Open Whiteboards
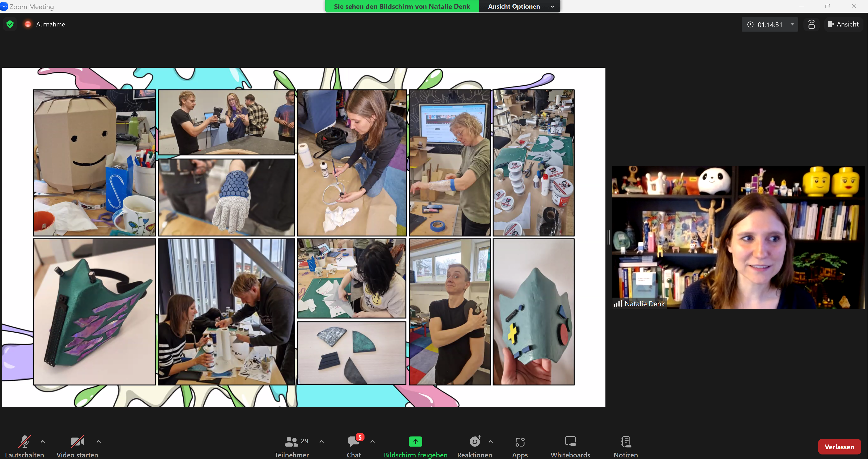This screenshot has width=868, height=459. coord(570,447)
